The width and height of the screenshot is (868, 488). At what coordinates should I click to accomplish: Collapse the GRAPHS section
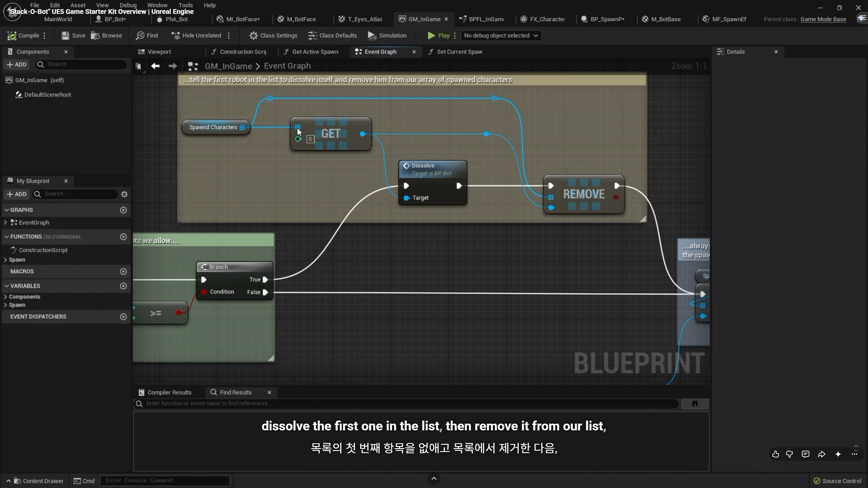(x=6, y=210)
